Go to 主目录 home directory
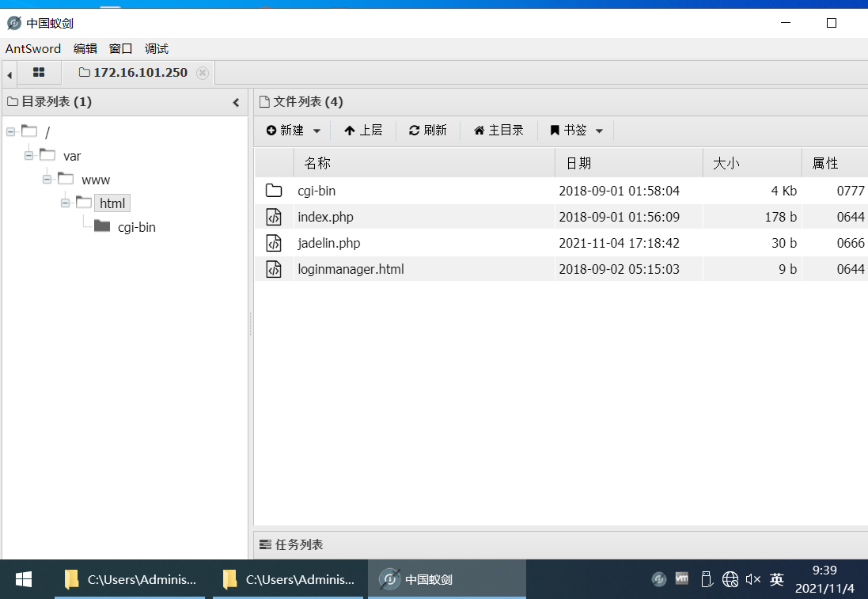Viewport: 868px width, 599px height. [x=498, y=130]
